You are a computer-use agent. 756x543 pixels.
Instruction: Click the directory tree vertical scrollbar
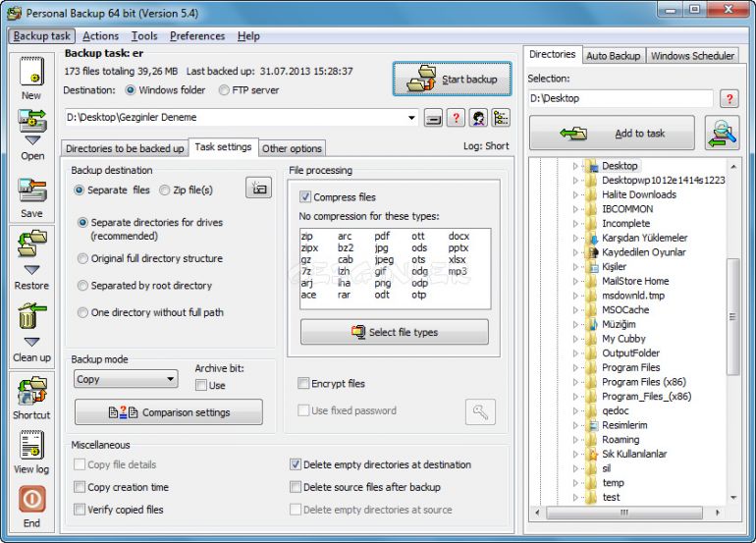(732, 317)
